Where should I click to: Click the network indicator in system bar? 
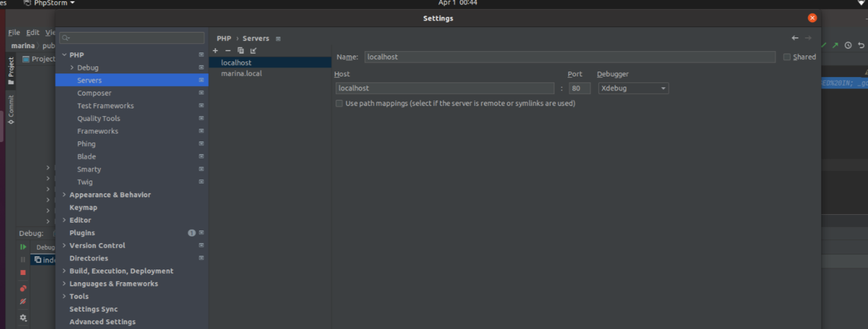point(861,3)
